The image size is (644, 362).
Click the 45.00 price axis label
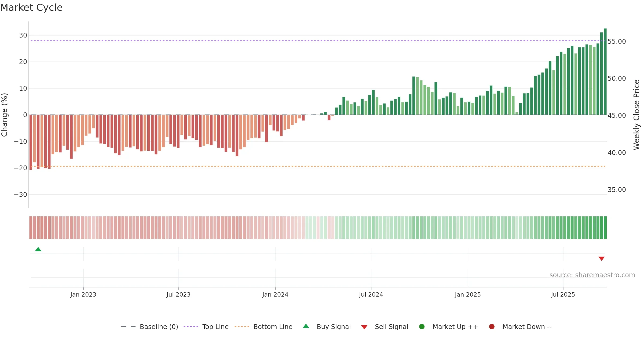(617, 116)
